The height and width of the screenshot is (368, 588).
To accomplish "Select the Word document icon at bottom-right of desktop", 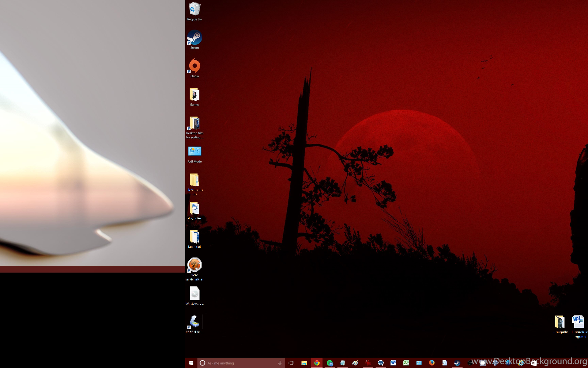I will click(x=578, y=322).
